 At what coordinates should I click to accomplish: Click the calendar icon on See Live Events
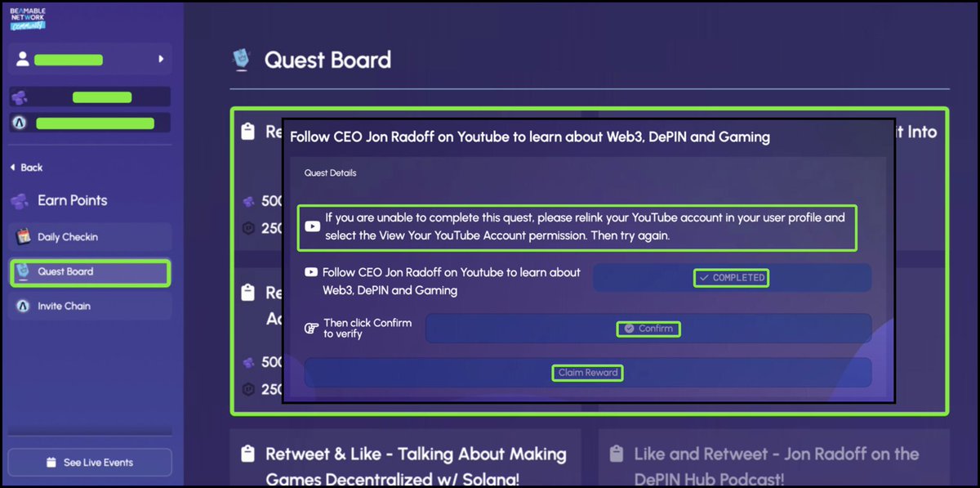51,463
